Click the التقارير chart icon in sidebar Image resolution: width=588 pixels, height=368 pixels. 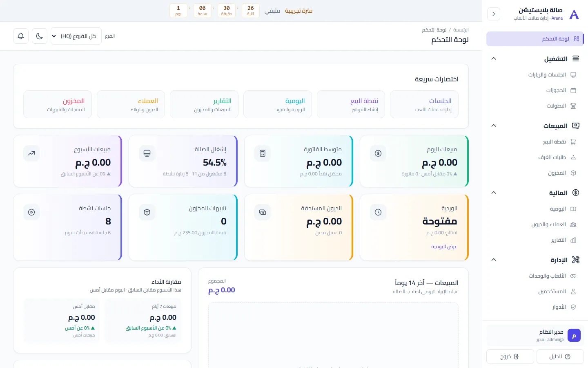point(573,240)
